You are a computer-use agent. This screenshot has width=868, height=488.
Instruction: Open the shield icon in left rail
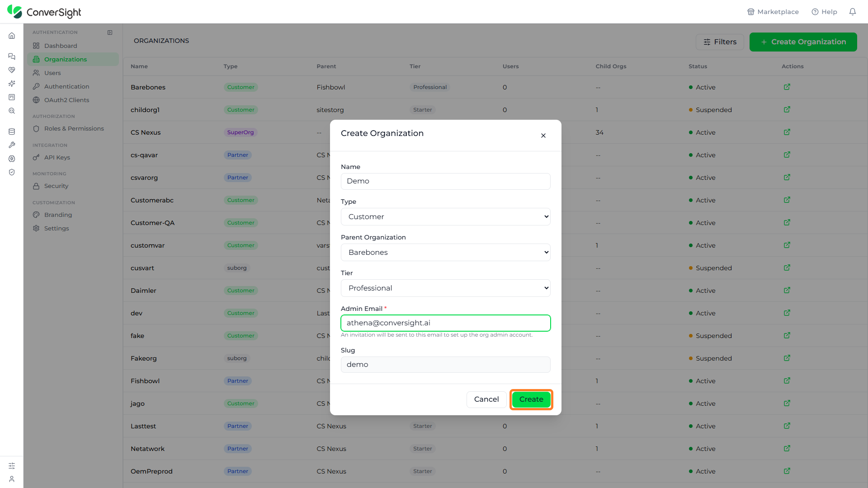click(x=12, y=172)
